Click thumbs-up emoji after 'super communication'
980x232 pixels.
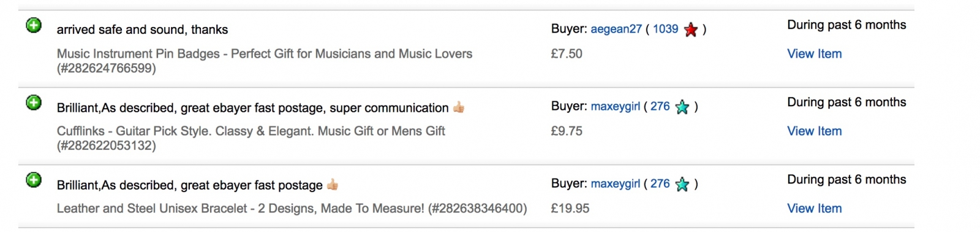coord(459,107)
